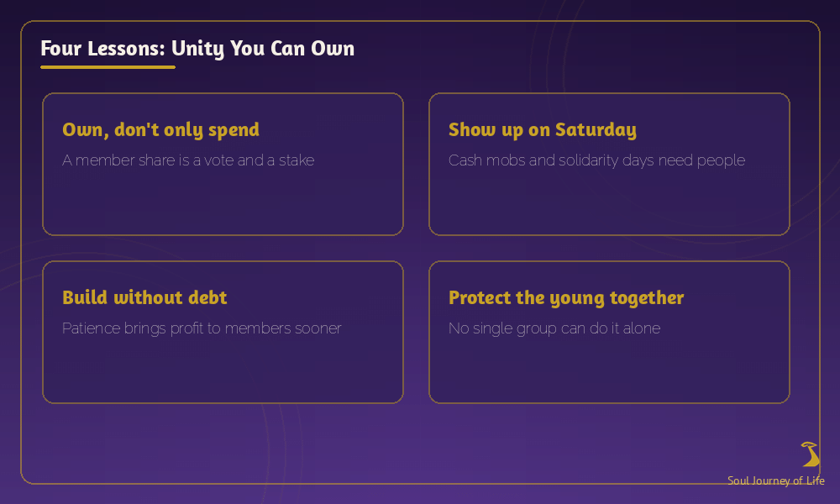Click empty space in 'Build without debt' card
Image resolution: width=840 pixels, height=504 pixels.
coord(223,371)
